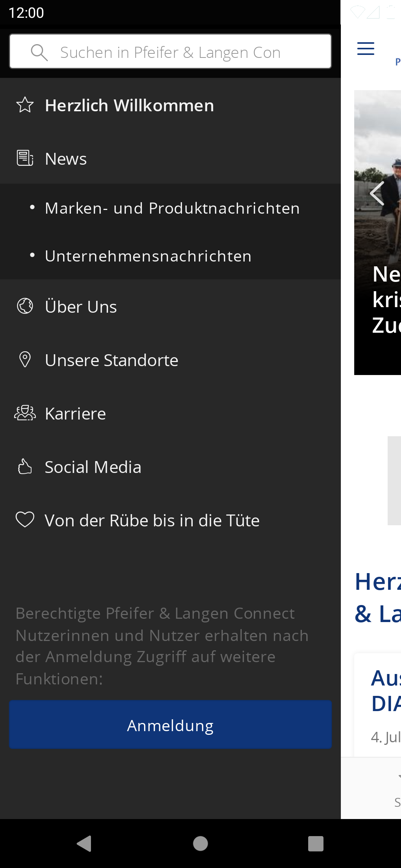
Task: Tap the newspaper icon next to News
Action: 25,158
